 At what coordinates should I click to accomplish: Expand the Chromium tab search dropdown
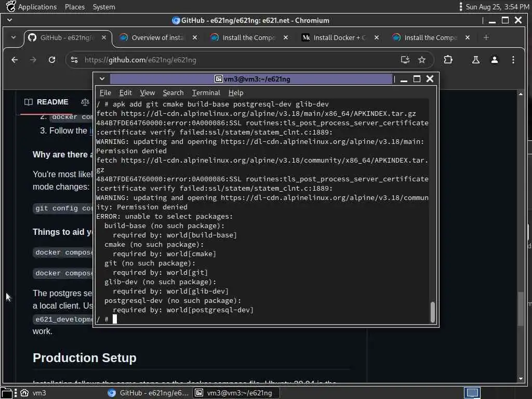pyautogui.click(x=13, y=37)
